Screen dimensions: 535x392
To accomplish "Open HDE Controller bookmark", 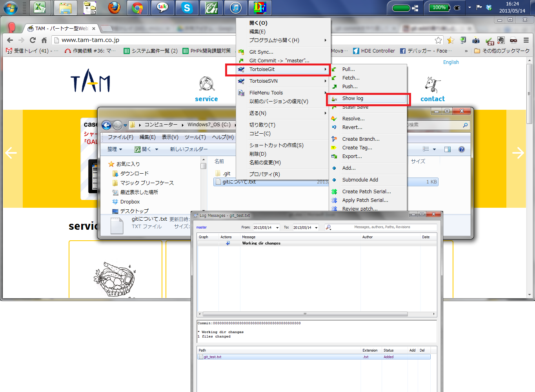I will click(x=374, y=51).
